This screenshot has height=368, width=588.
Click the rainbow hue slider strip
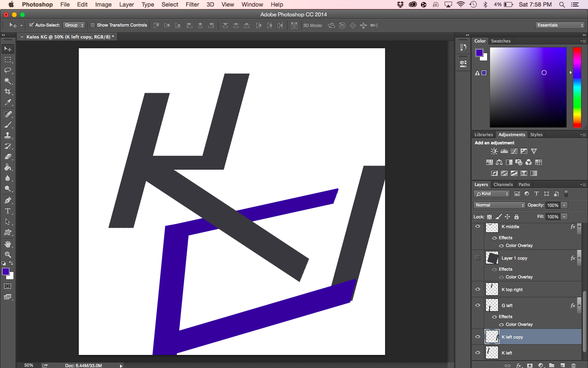[577, 87]
